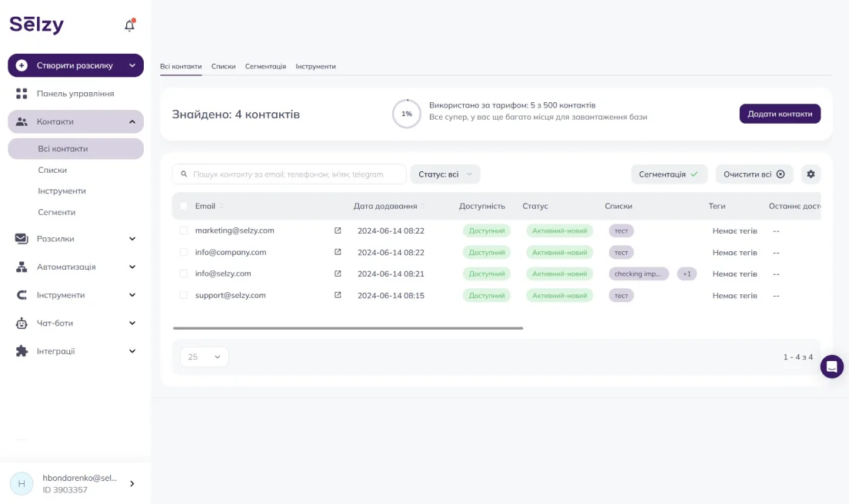Click the Інтеграції puzzle icon
The width and height of the screenshot is (849, 504).
click(22, 351)
